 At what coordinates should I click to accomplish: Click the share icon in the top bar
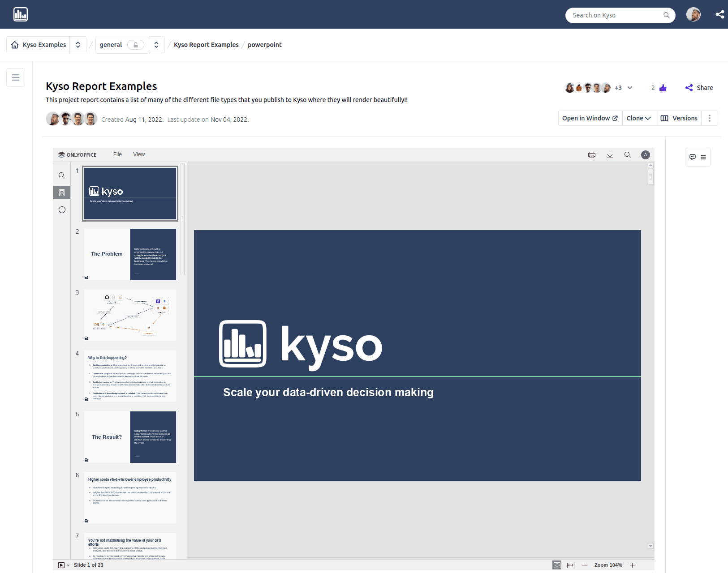pyautogui.click(x=719, y=14)
